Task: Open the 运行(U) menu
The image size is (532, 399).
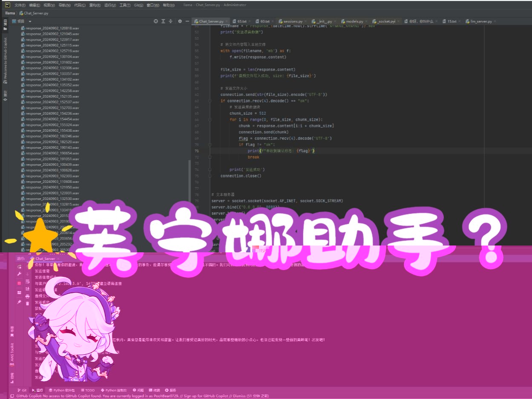Action: pyautogui.click(x=110, y=5)
